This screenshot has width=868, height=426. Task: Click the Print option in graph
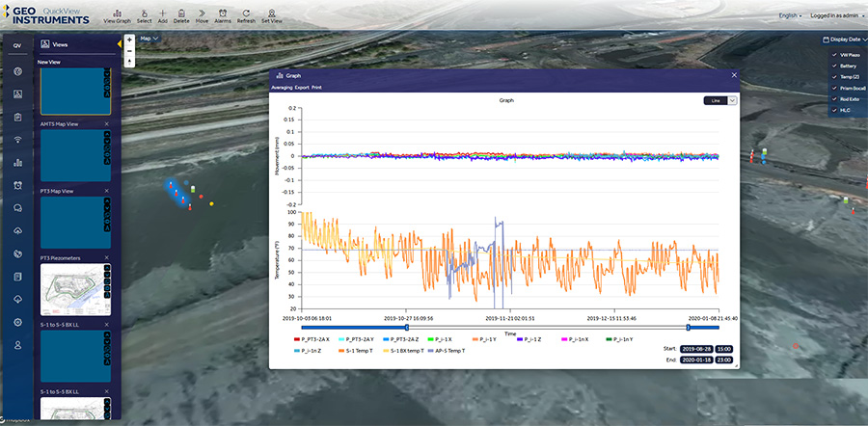click(316, 88)
